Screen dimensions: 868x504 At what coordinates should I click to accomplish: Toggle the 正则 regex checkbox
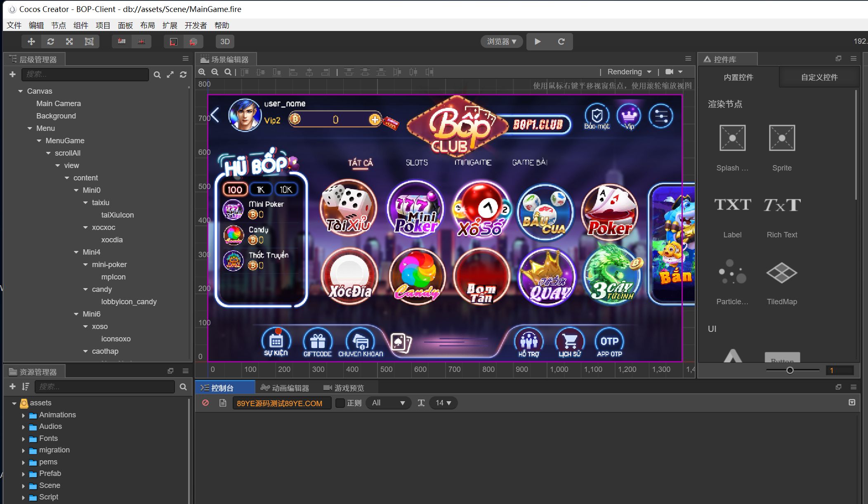(340, 403)
